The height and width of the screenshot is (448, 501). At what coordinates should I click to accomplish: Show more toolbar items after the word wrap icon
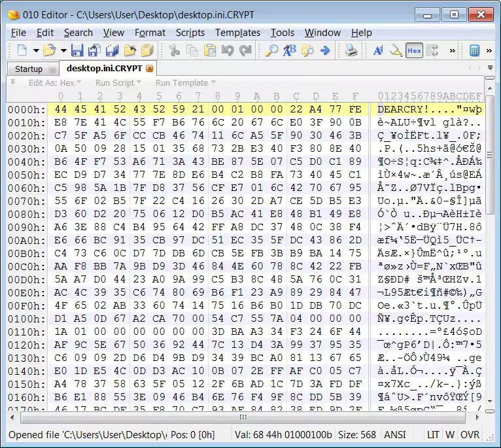pos(453,50)
